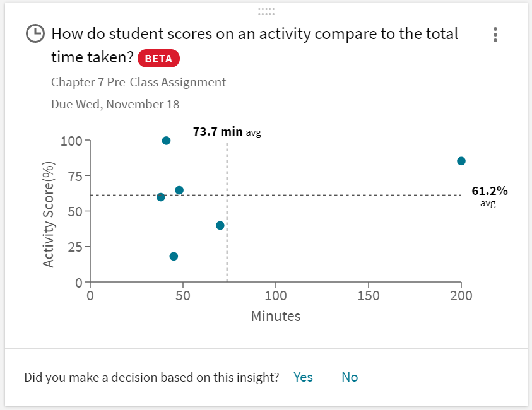Click the red BETA badge
The height and width of the screenshot is (410, 532).
click(x=158, y=59)
